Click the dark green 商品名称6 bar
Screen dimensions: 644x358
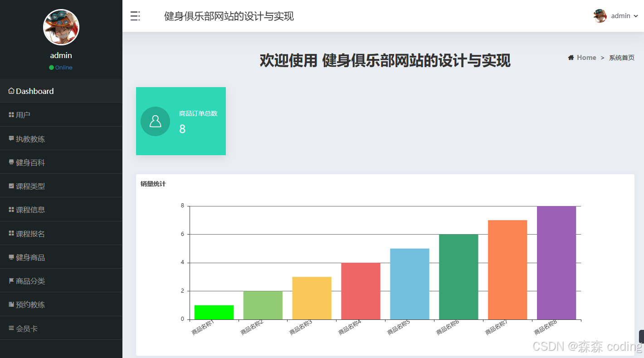point(459,277)
